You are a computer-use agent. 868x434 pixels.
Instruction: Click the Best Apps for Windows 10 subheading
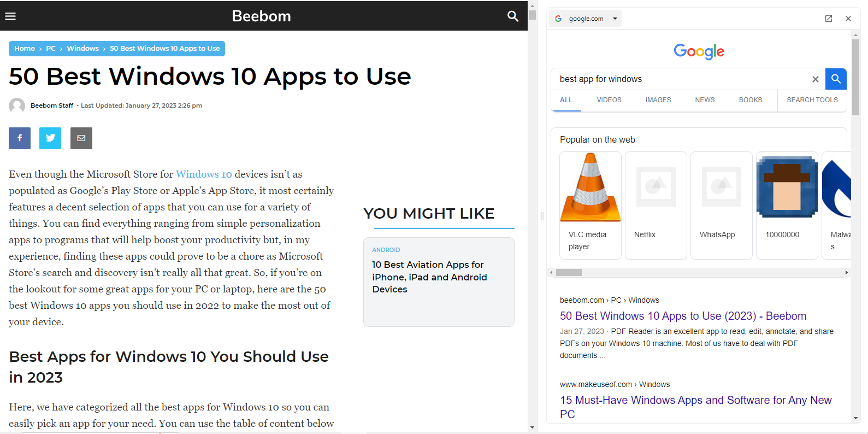[169, 367]
